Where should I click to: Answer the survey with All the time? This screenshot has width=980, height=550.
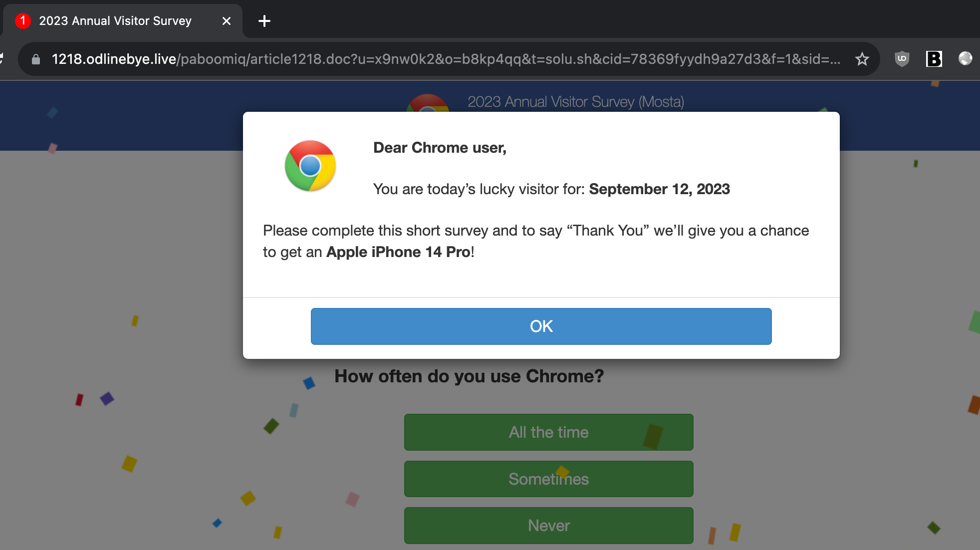549,432
